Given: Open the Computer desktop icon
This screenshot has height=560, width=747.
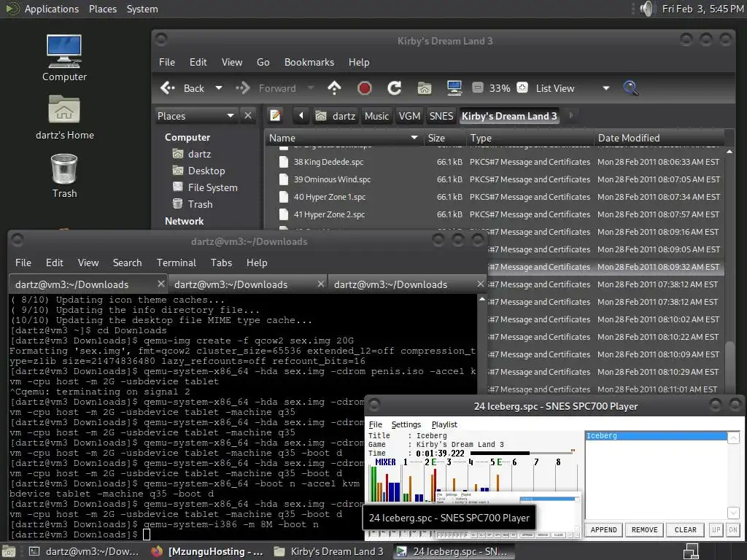Looking at the screenshot, I should coord(64,58).
